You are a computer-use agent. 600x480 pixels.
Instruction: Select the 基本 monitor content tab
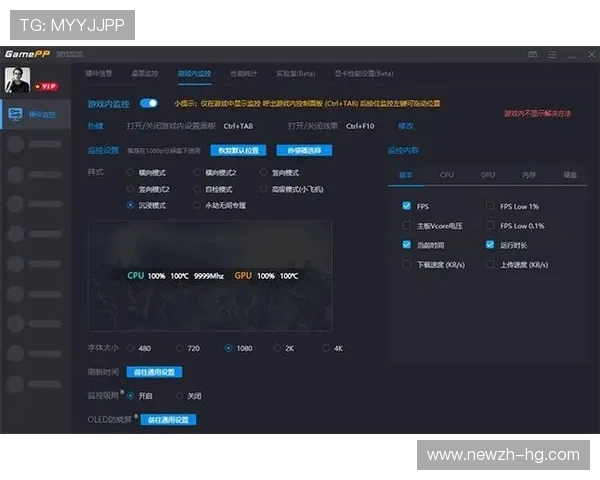(406, 175)
